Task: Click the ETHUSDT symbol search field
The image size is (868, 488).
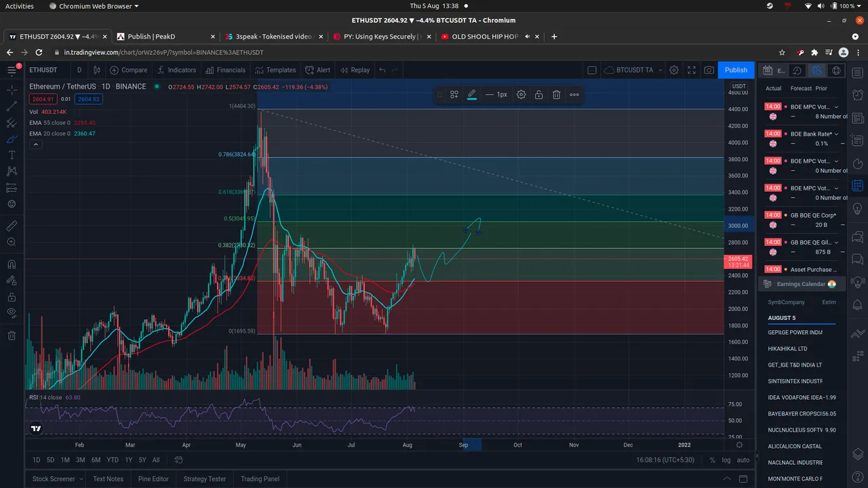Action: point(43,70)
